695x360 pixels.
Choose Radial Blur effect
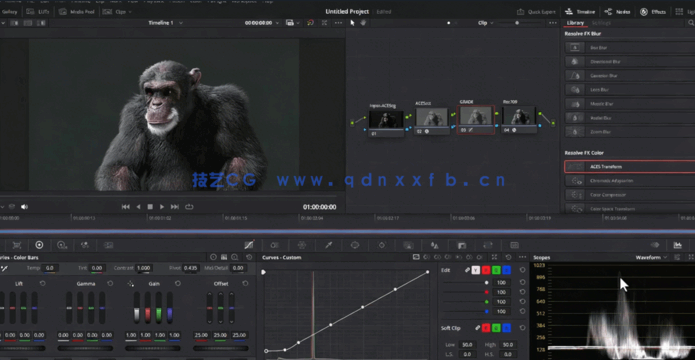pos(630,117)
